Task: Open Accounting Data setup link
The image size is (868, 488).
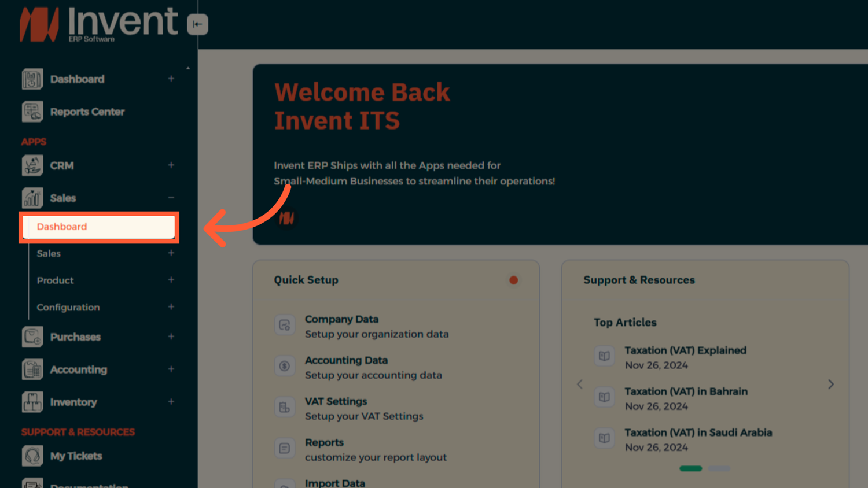Action: [346, 360]
